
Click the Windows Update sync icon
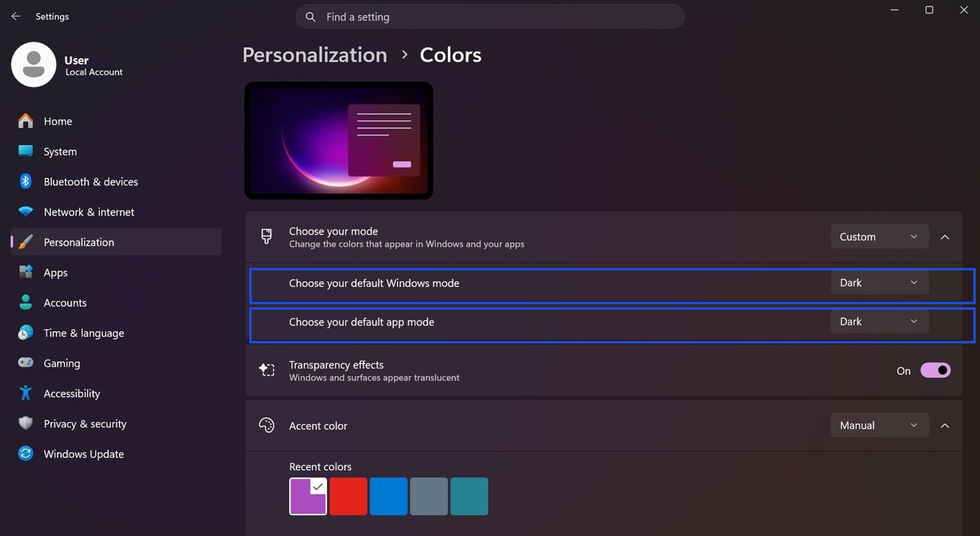pyautogui.click(x=26, y=453)
